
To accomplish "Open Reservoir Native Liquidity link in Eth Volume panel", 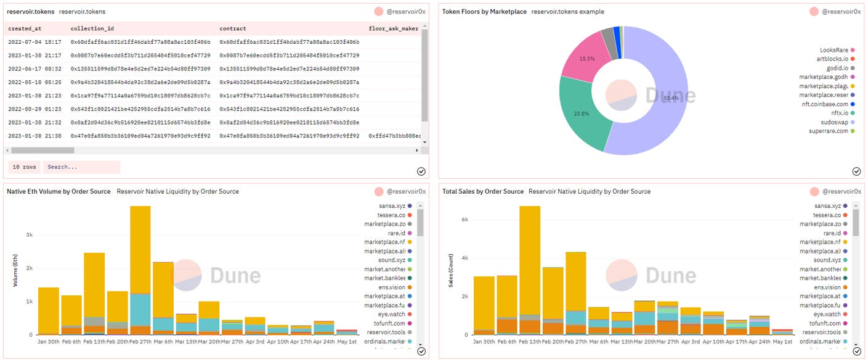I will coord(177,192).
